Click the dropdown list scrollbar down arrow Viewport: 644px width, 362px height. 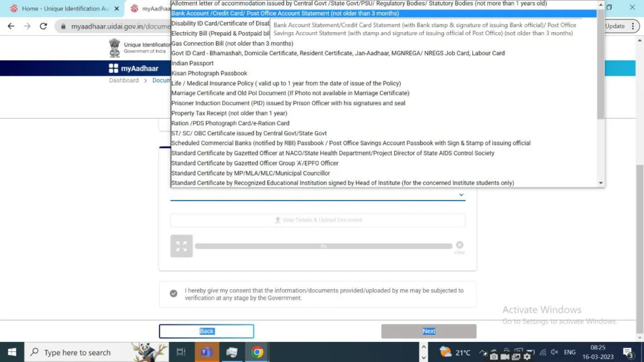tap(601, 183)
